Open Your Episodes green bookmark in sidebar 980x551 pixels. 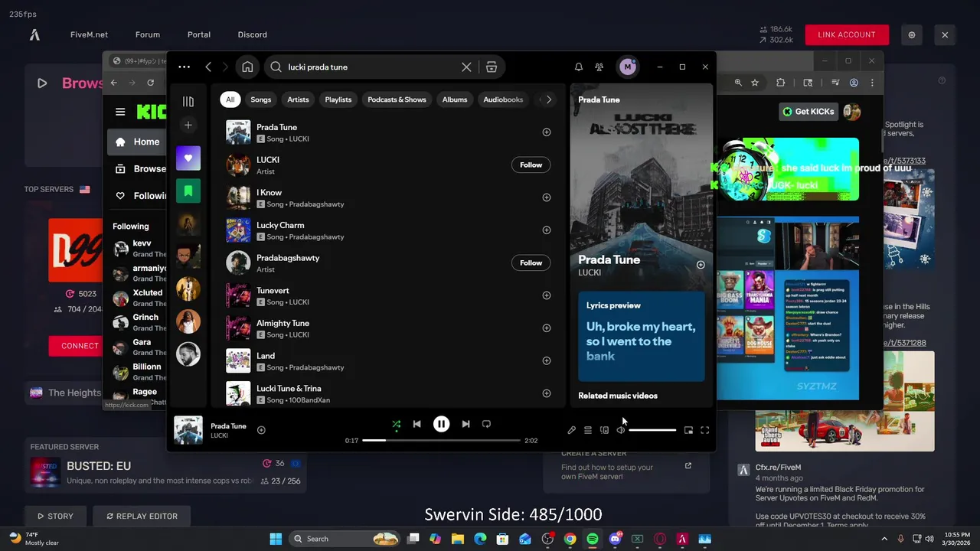(x=188, y=191)
